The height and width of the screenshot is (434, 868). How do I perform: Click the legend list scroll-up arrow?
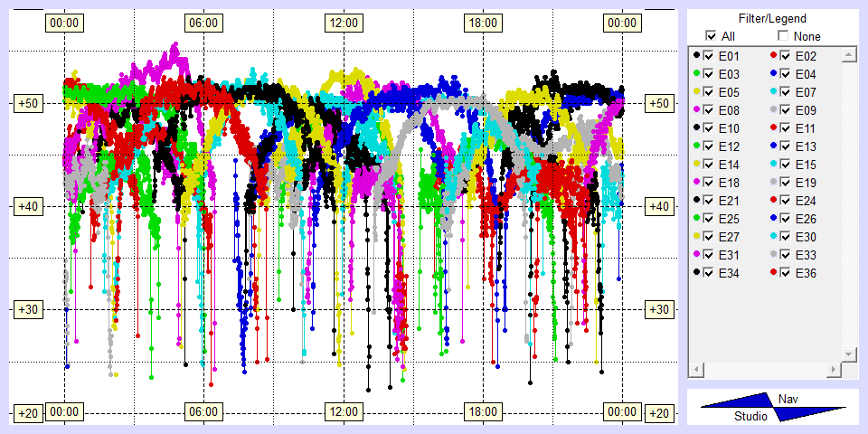pos(848,55)
